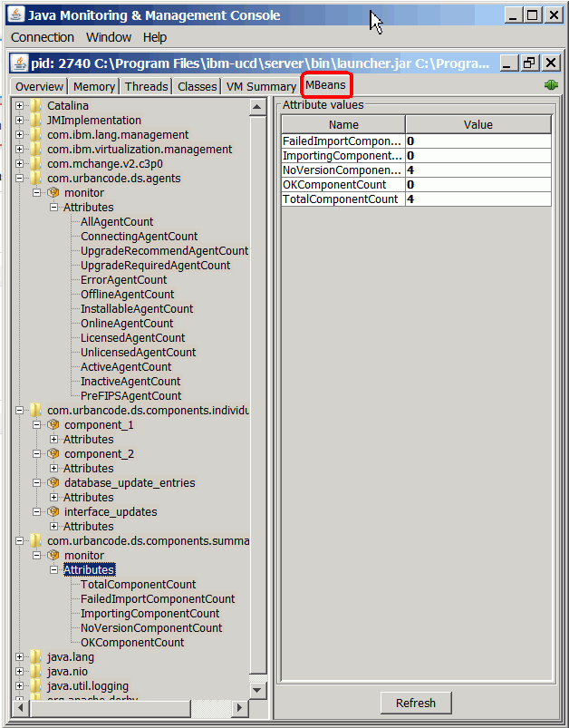Switch to the Threads tab
The width and height of the screenshot is (569, 728).
146,87
